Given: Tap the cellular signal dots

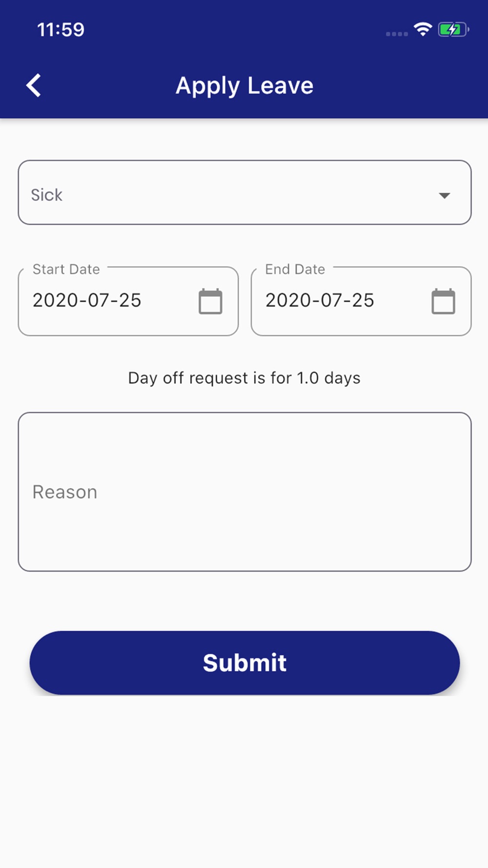Looking at the screenshot, I should click(x=397, y=34).
